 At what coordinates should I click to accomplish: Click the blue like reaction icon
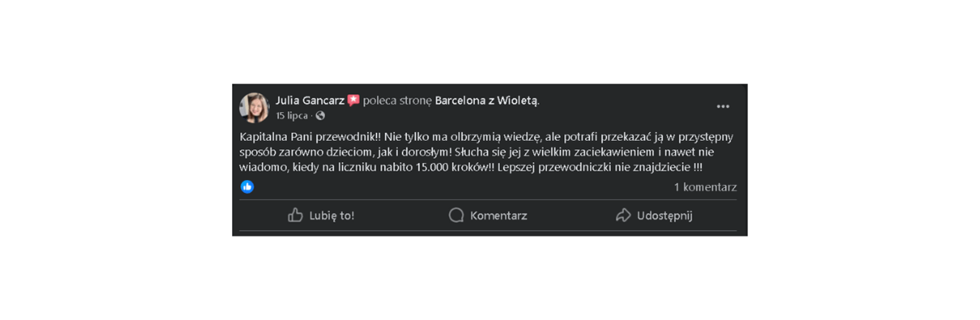point(247,187)
